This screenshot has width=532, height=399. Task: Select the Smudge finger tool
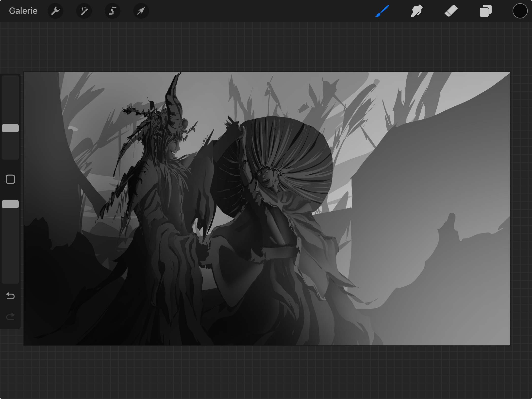pos(417,11)
